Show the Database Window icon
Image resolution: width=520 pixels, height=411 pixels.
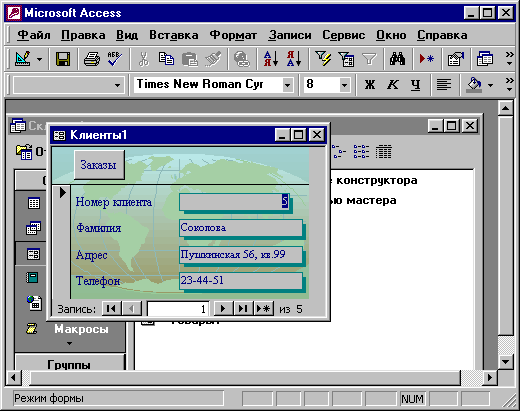pyautogui.click(x=485, y=59)
